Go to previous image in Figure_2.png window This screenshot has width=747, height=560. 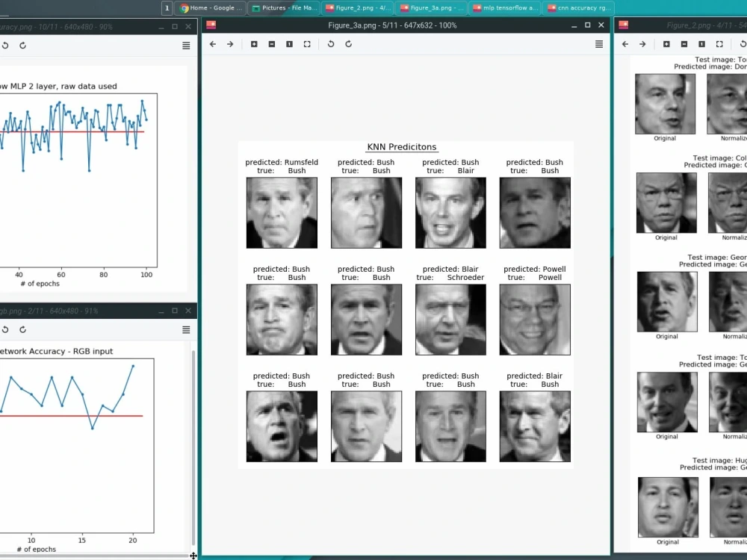click(625, 44)
